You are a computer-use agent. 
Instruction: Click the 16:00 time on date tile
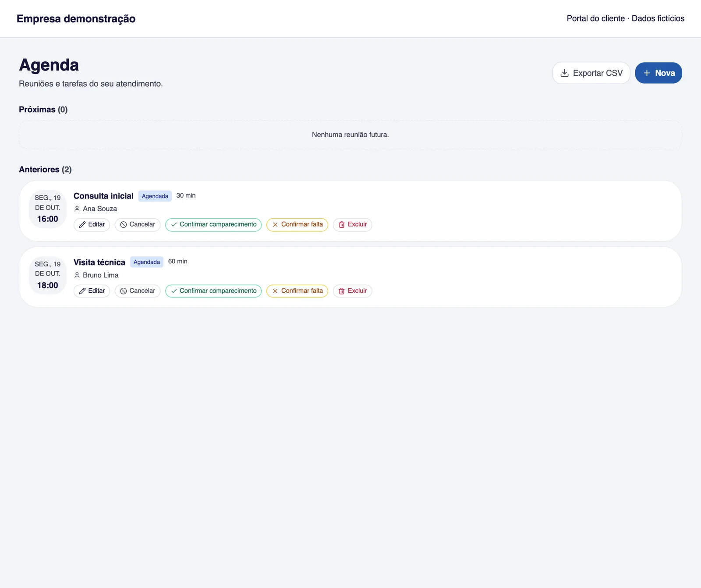coord(48,219)
